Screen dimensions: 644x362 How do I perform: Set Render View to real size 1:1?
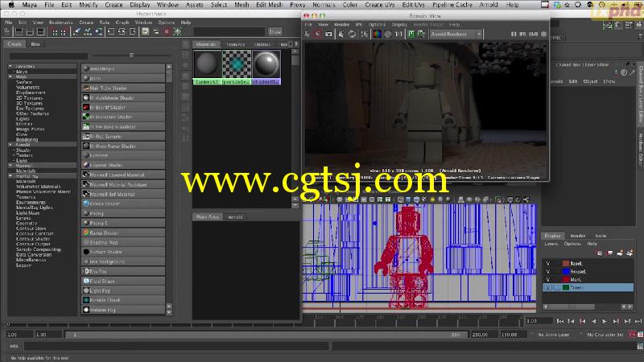point(398,35)
